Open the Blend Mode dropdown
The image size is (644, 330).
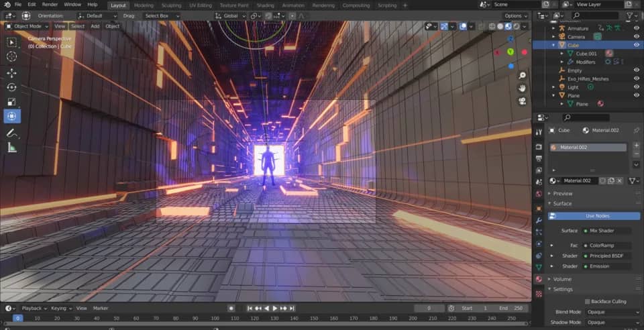[x=612, y=312]
